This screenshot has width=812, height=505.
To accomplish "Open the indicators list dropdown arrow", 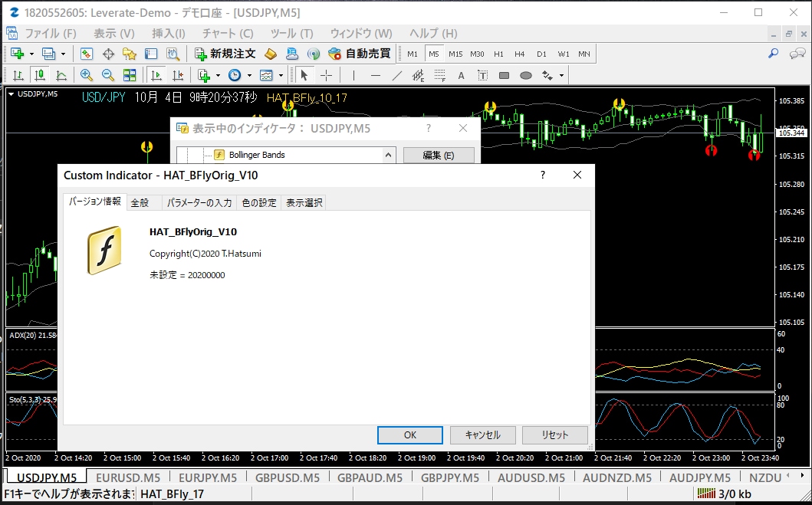I will [218, 76].
